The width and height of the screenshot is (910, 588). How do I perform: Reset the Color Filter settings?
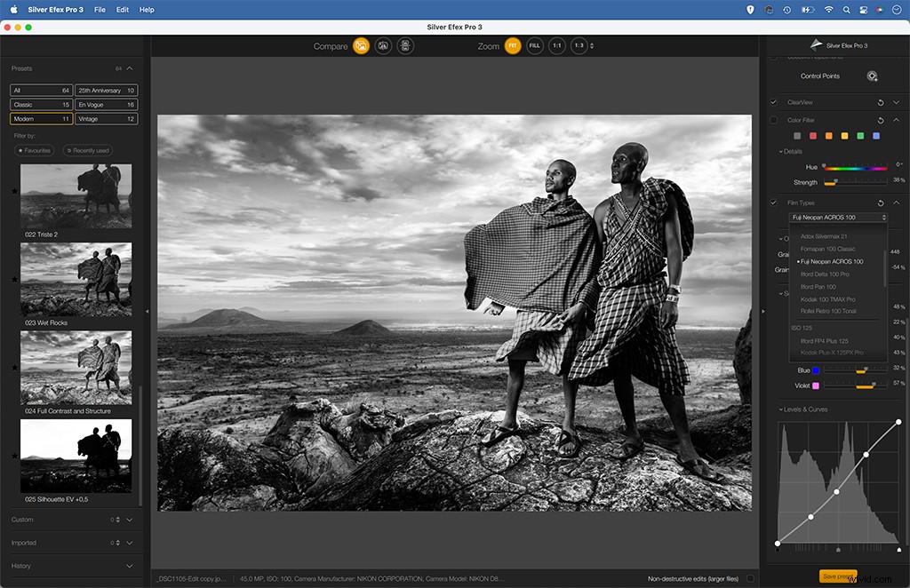pyautogui.click(x=881, y=121)
